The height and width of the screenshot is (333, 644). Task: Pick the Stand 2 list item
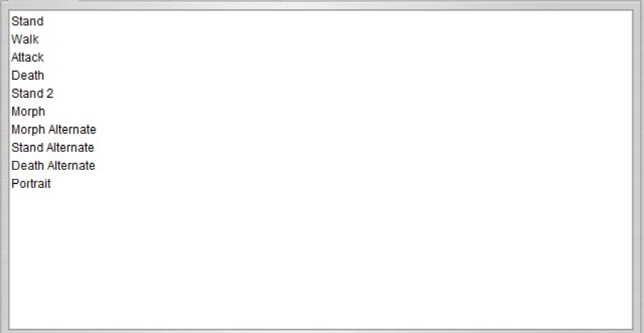32,93
